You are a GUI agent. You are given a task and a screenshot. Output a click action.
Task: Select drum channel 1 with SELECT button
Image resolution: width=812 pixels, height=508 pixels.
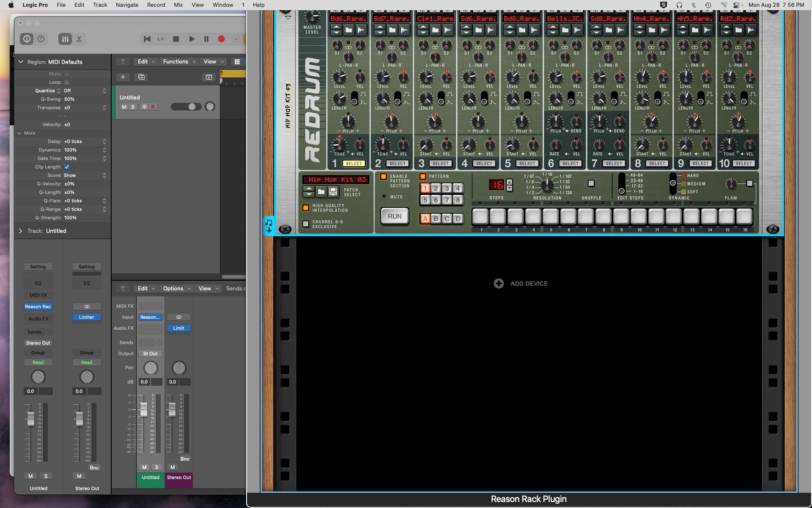[x=354, y=163]
